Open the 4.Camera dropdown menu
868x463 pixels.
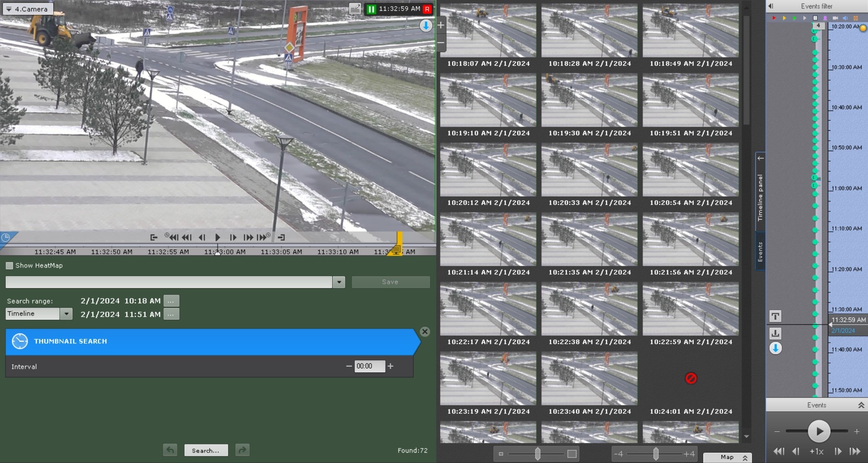click(x=27, y=9)
